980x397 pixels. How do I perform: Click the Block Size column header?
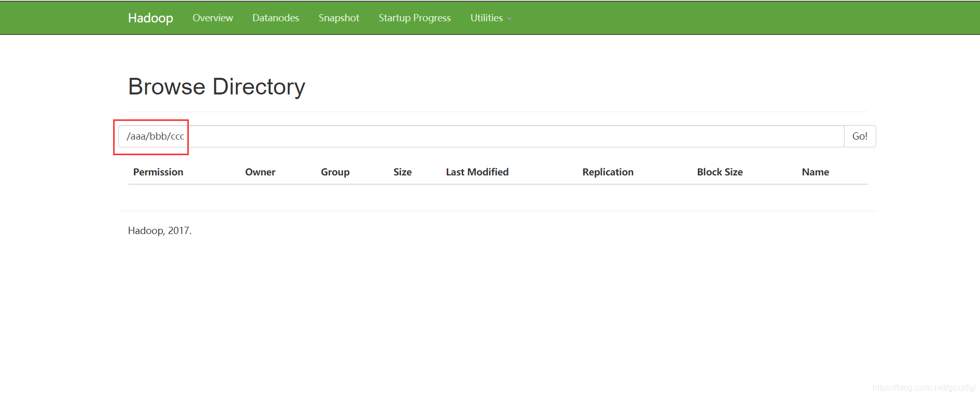[x=720, y=172]
